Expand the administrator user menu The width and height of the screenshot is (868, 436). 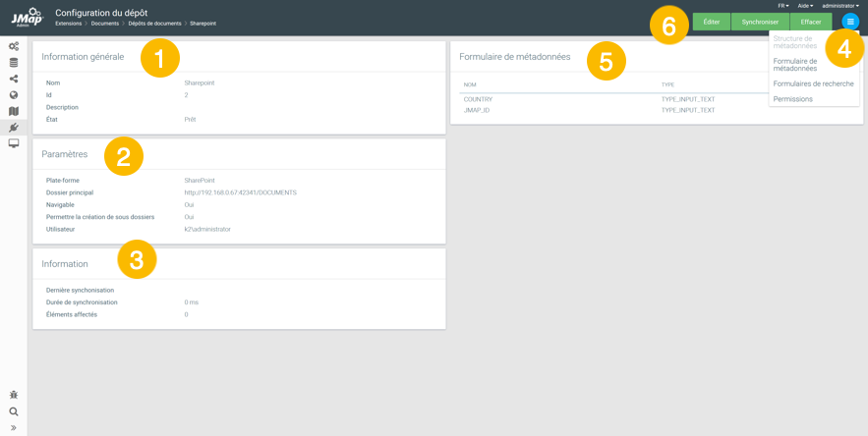click(x=840, y=6)
